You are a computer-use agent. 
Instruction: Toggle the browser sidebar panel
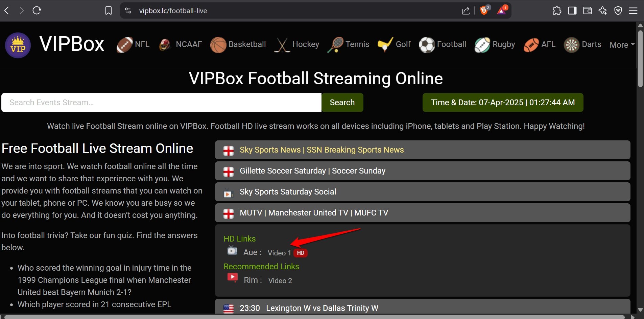pyautogui.click(x=572, y=11)
